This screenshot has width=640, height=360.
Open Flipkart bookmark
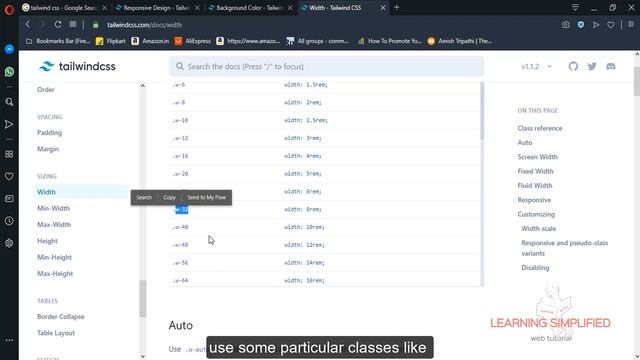click(111, 41)
